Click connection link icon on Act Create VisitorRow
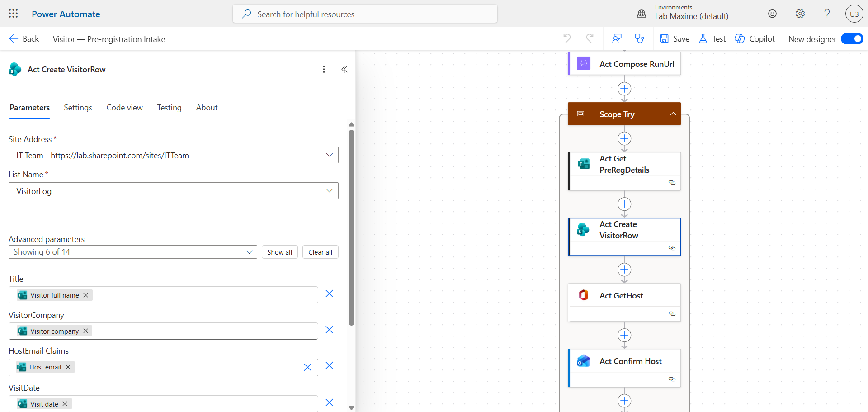This screenshot has width=868, height=412. (x=672, y=248)
